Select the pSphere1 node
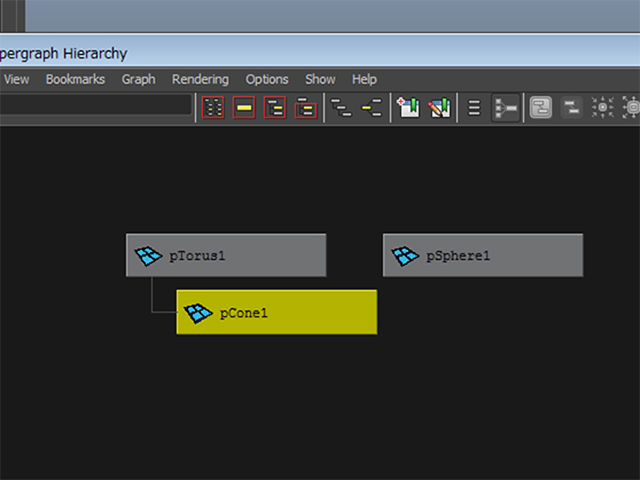Image resolution: width=640 pixels, height=480 pixels. click(x=483, y=255)
